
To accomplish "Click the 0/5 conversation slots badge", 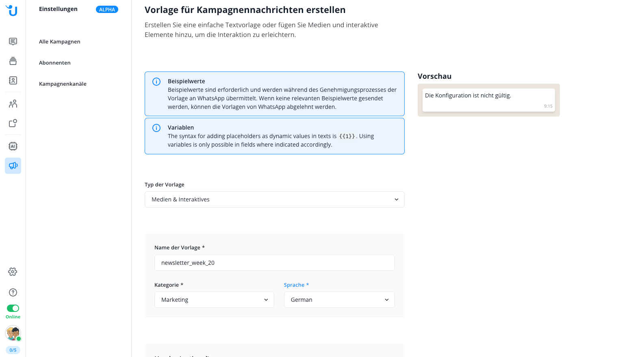I will pos(13,350).
